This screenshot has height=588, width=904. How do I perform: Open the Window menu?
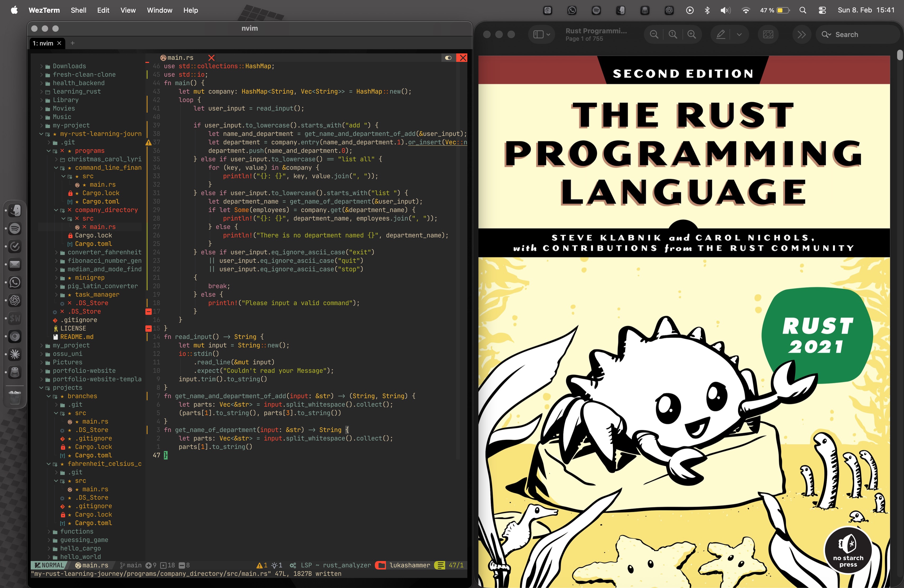pyautogui.click(x=160, y=10)
